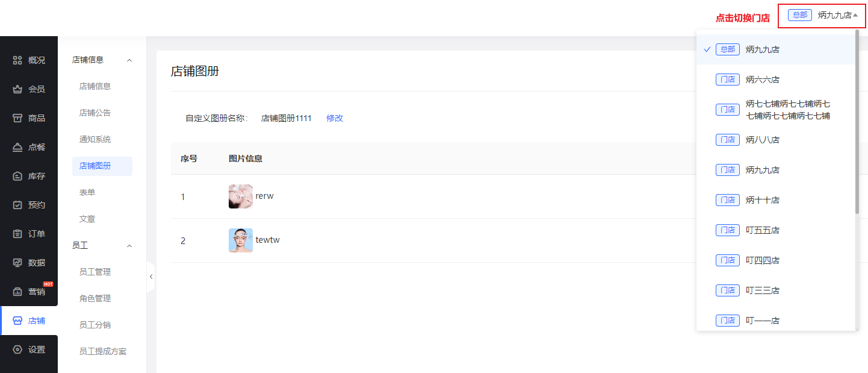
Task: Click the 店铺 store icon
Action: point(17,321)
